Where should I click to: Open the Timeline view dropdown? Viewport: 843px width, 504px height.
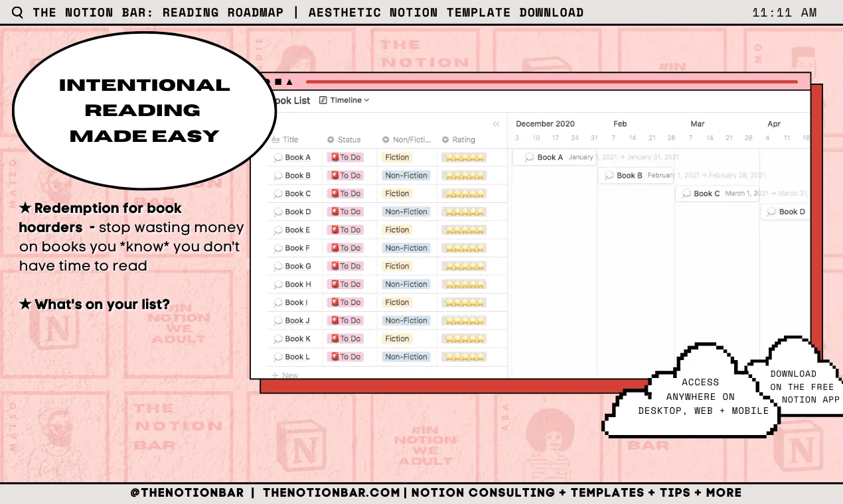tap(344, 100)
